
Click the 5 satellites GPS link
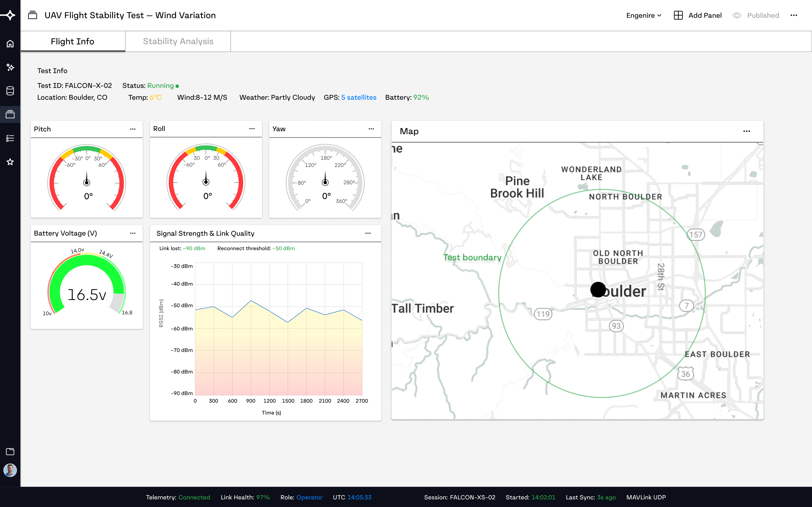(x=359, y=97)
